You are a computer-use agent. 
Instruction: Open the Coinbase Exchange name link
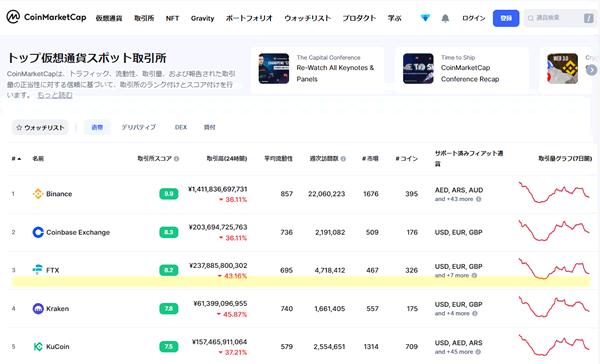click(78, 232)
